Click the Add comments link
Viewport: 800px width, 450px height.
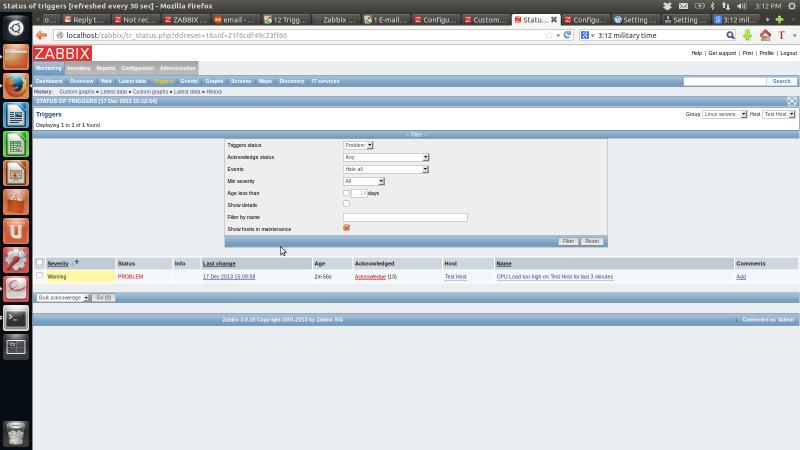(741, 277)
